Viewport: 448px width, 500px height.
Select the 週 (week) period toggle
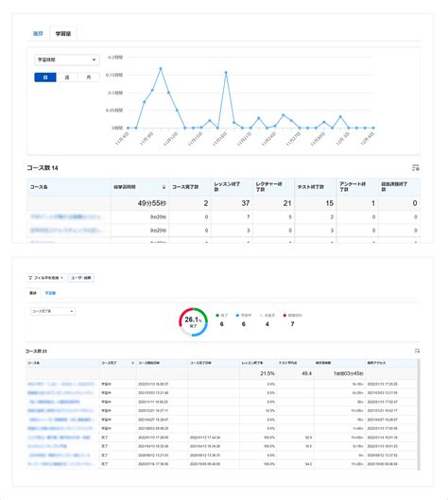coord(67,78)
